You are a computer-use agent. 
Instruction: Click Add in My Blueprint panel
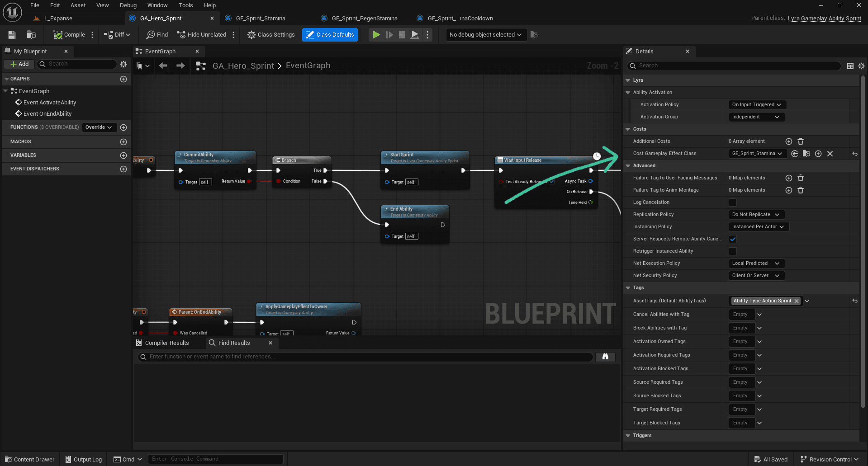19,64
